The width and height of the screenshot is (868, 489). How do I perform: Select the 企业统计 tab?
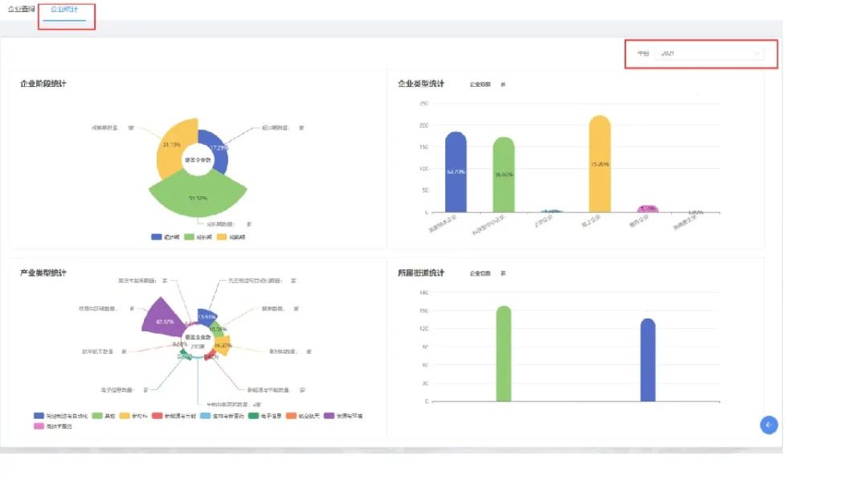[64, 9]
